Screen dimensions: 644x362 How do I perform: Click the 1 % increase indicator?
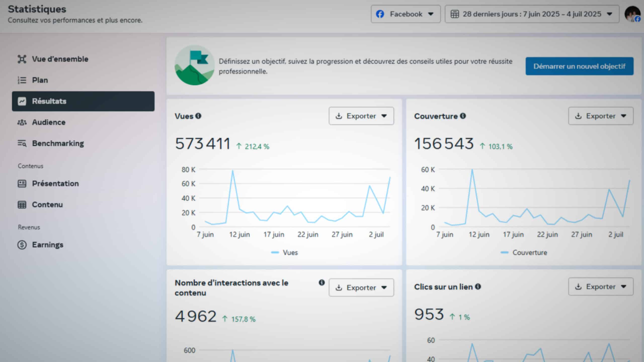[x=460, y=317]
